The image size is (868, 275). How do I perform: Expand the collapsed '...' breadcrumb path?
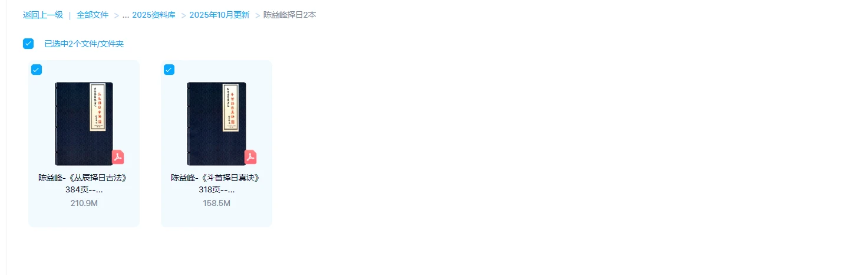(126, 15)
